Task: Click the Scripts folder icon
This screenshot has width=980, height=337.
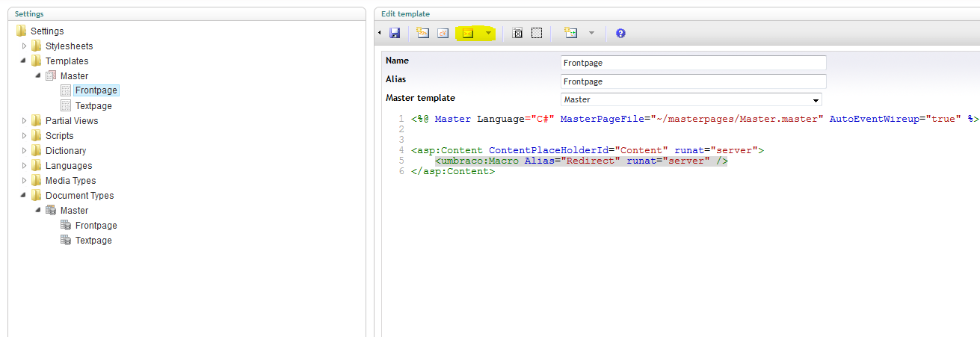Action: [36, 136]
